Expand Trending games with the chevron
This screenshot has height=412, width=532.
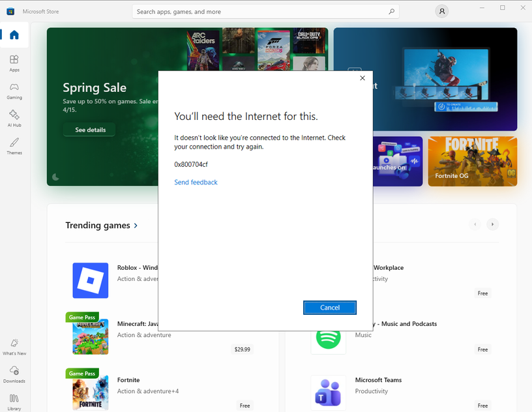point(136,226)
